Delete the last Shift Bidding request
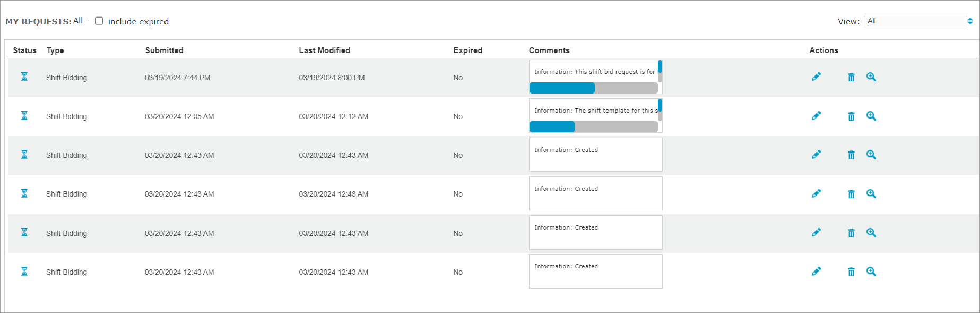 click(x=851, y=272)
